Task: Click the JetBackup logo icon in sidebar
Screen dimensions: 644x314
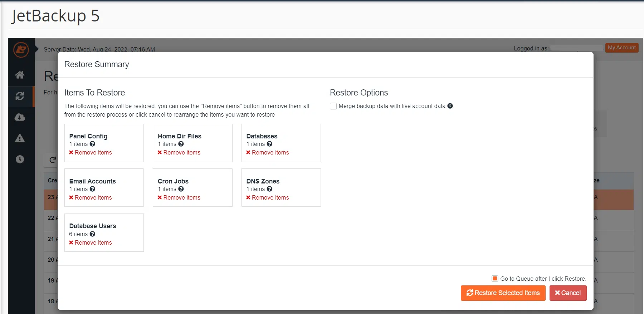Action: 21,49
